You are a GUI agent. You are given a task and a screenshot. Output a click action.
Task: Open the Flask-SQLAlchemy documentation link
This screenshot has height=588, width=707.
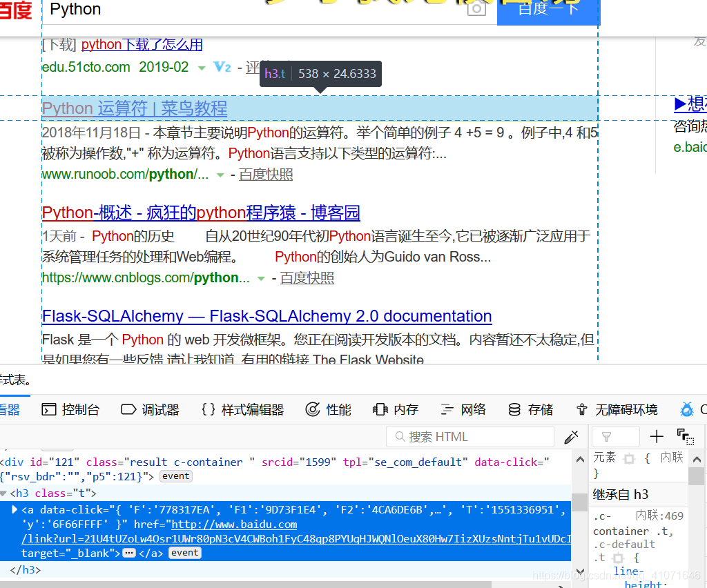click(x=267, y=316)
